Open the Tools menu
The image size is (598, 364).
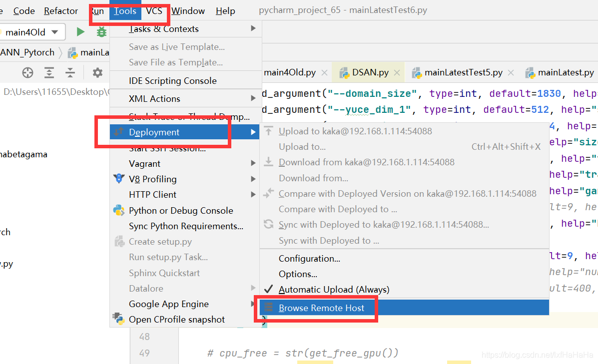pos(125,10)
